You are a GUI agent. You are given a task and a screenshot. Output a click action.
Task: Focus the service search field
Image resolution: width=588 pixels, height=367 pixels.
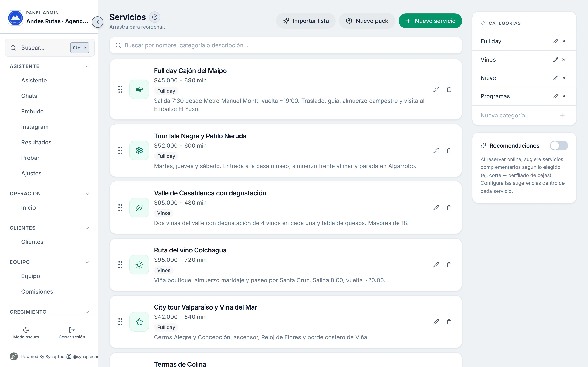click(286, 45)
